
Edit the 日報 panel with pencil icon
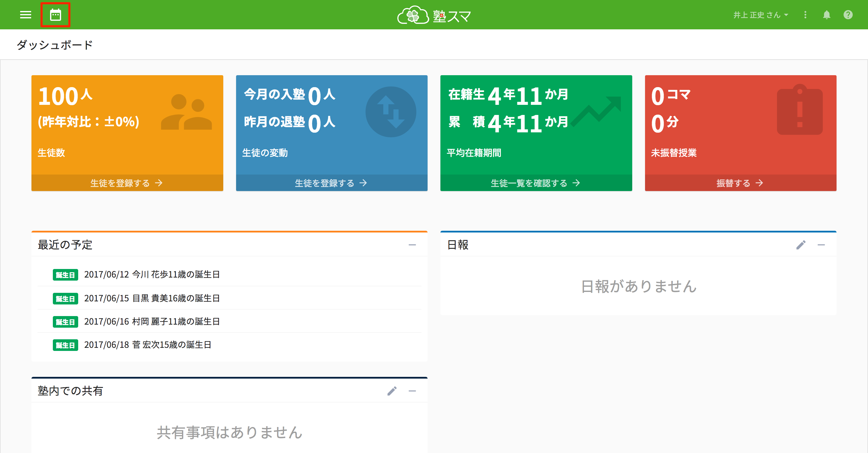(x=801, y=245)
